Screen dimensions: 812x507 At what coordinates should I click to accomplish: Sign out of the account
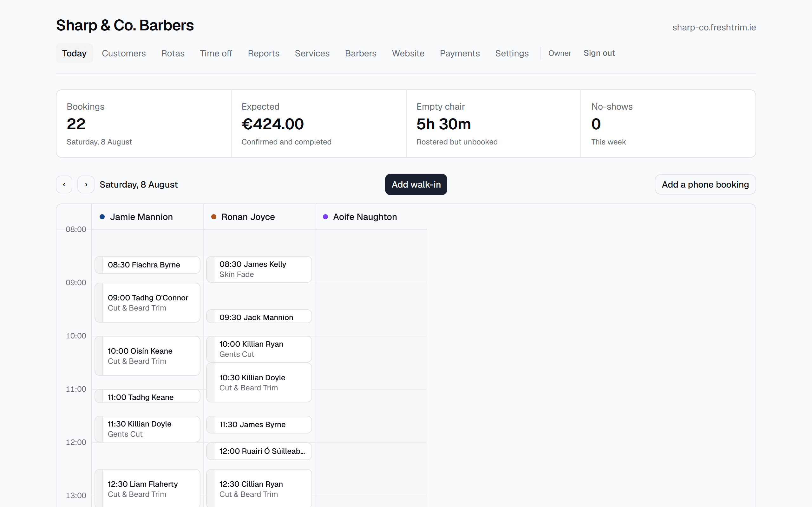[599, 53]
